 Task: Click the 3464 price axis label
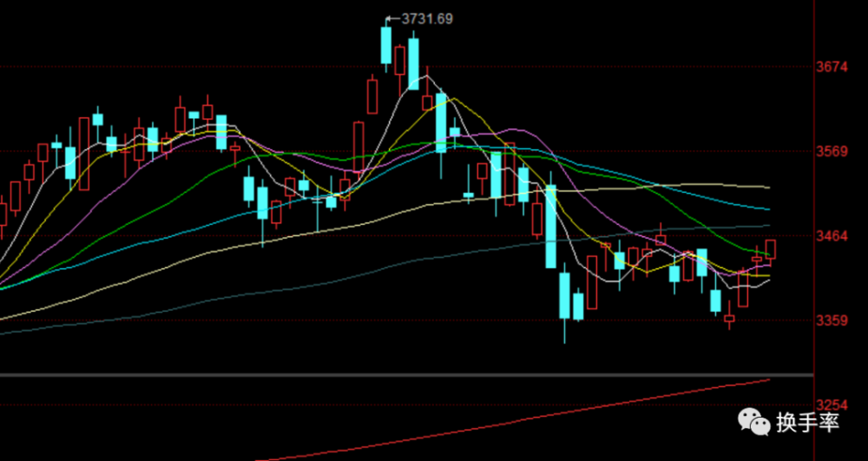click(x=832, y=236)
